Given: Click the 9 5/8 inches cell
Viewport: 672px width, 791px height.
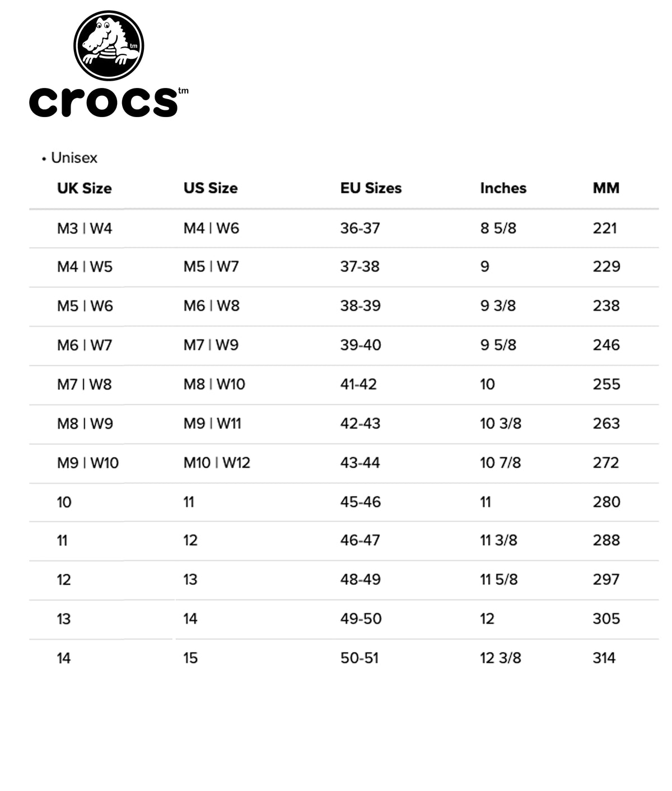Looking at the screenshot, I should [498, 345].
